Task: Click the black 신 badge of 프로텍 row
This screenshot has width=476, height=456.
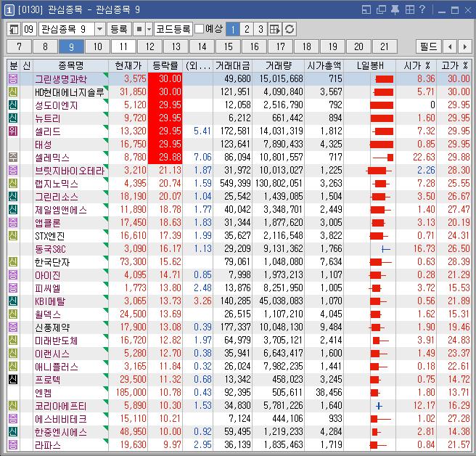Action: point(13,379)
